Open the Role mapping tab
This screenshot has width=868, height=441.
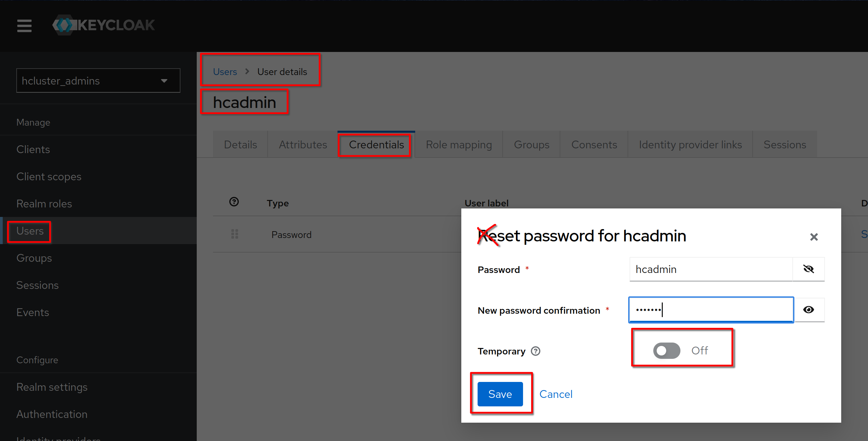point(459,145)
